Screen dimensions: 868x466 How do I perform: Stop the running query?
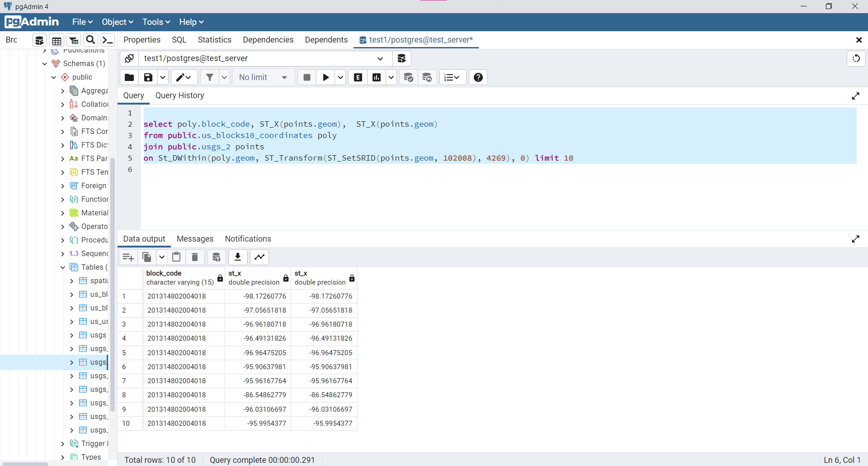(307, 77)
